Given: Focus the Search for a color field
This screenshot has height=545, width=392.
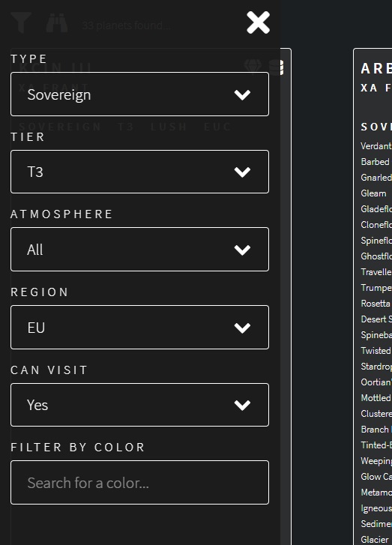Looking at the screenshot, I should (x=139, y=483).
